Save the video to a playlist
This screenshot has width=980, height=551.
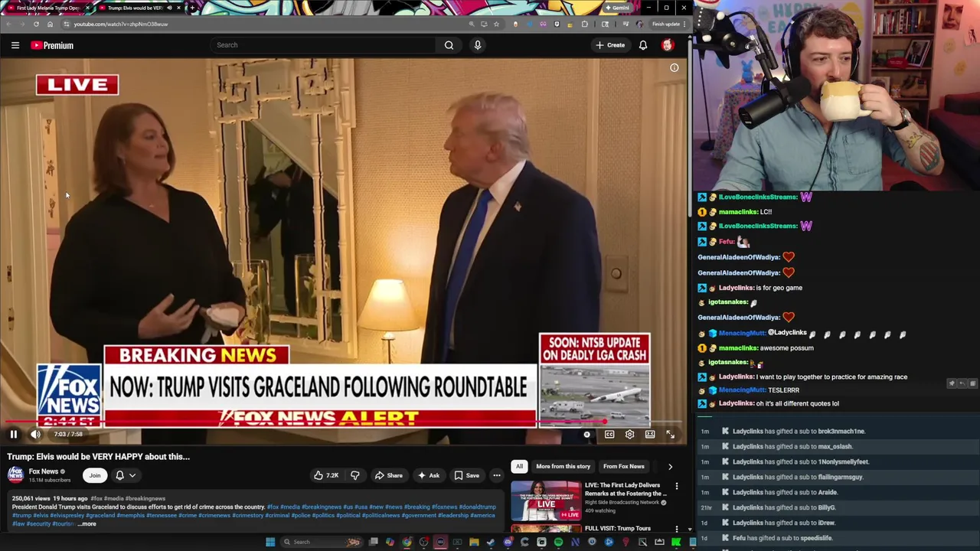467,475
